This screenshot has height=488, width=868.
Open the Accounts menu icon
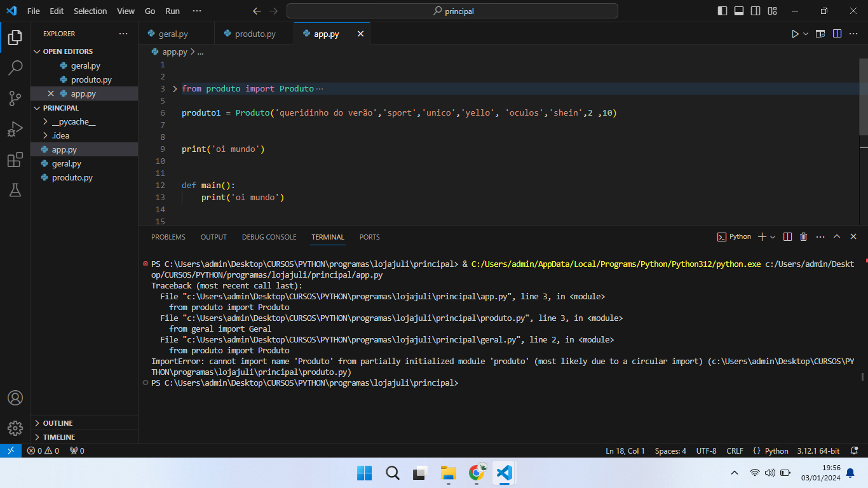[15, 398]
